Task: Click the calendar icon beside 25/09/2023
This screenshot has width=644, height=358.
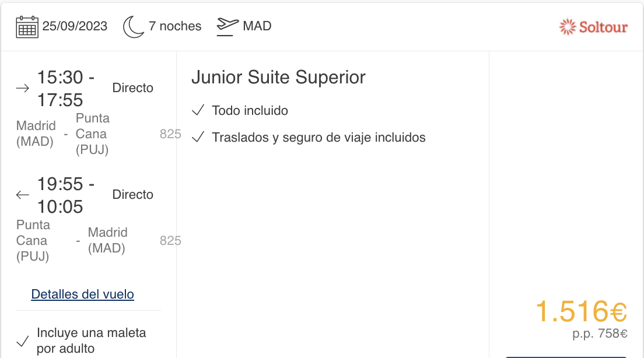Action: [27, 27]
